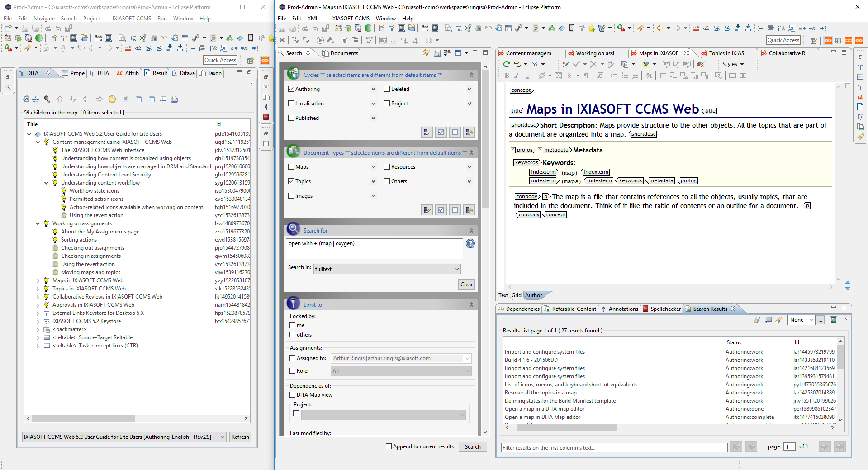Click the DITA map tree horizontal scrollbar
The height and width of the screenshot is (470, 868).
coord(84,418)
